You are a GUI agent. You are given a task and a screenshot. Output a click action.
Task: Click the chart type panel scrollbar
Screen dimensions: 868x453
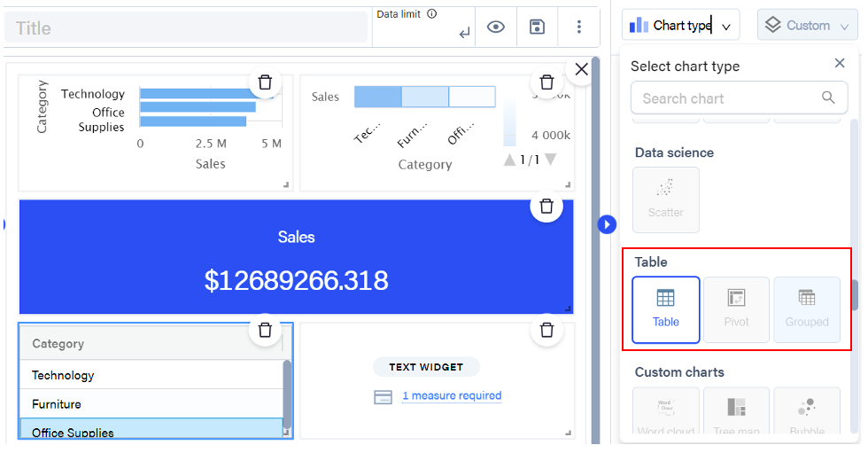coord(855,295)
